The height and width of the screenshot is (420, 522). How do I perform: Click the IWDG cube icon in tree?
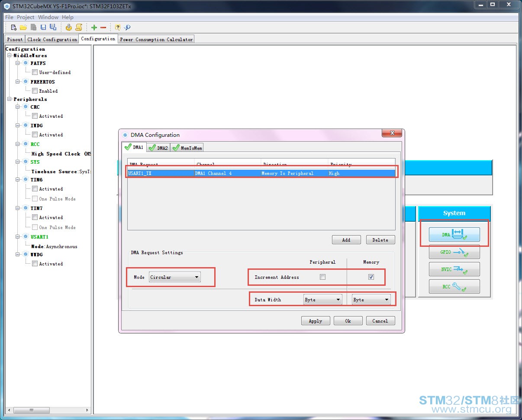[26, 126]
